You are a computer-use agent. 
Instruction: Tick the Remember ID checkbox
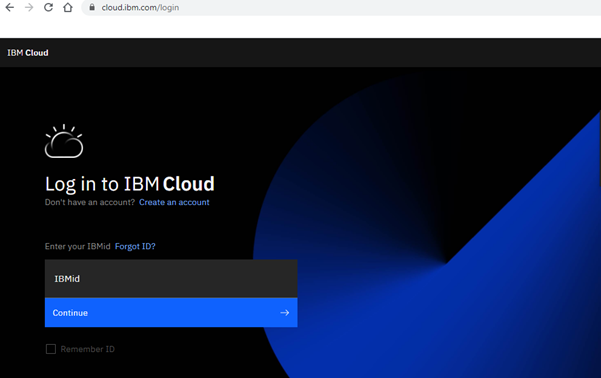[x=51, y=349]
